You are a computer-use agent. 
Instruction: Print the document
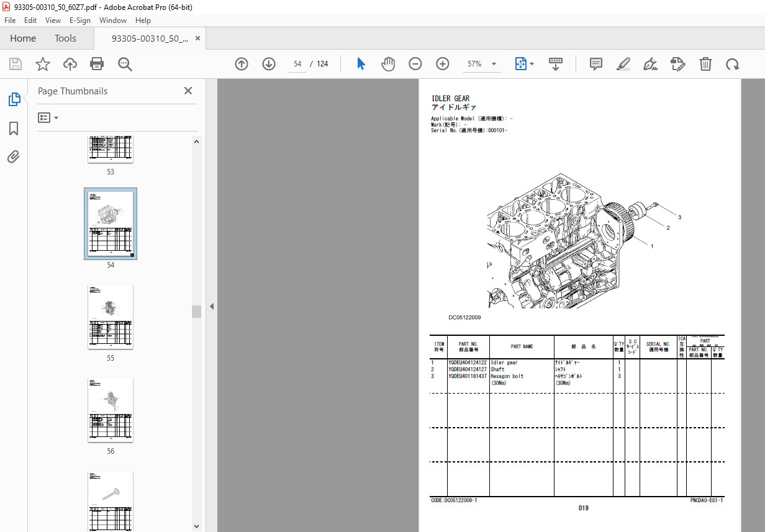97,64
